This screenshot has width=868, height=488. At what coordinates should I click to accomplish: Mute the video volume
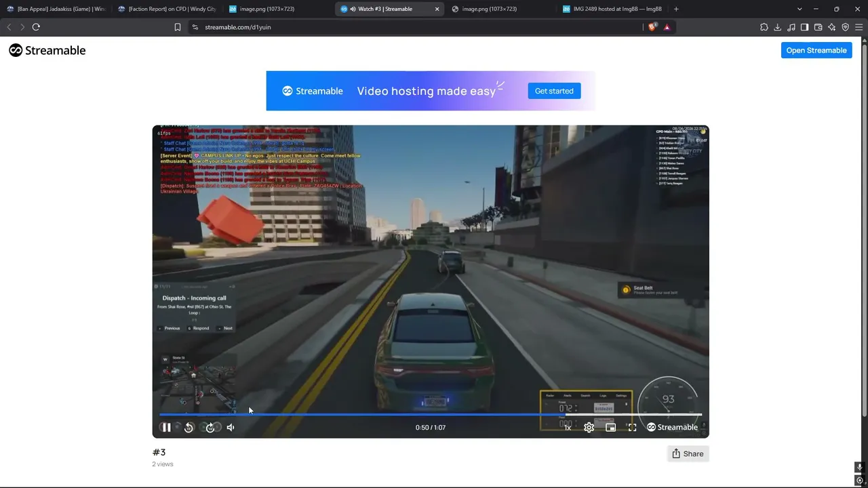coord(231,428)
